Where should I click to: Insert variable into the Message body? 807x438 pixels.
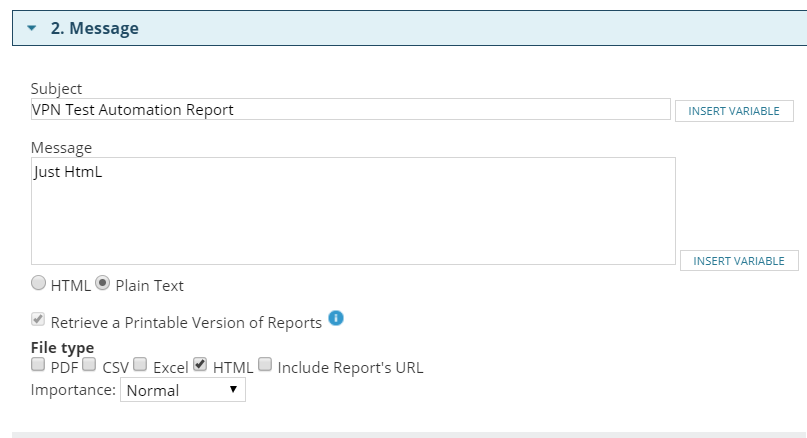(739, 260)
